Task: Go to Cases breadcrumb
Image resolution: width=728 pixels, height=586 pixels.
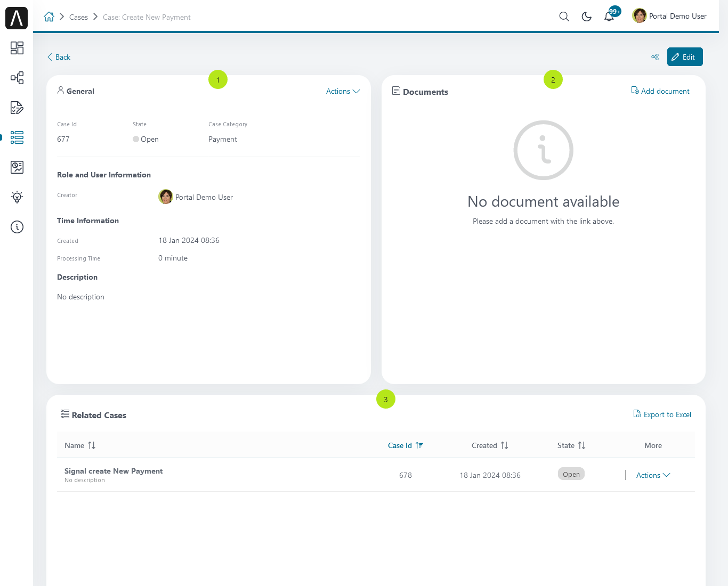Action: (78, 17)
